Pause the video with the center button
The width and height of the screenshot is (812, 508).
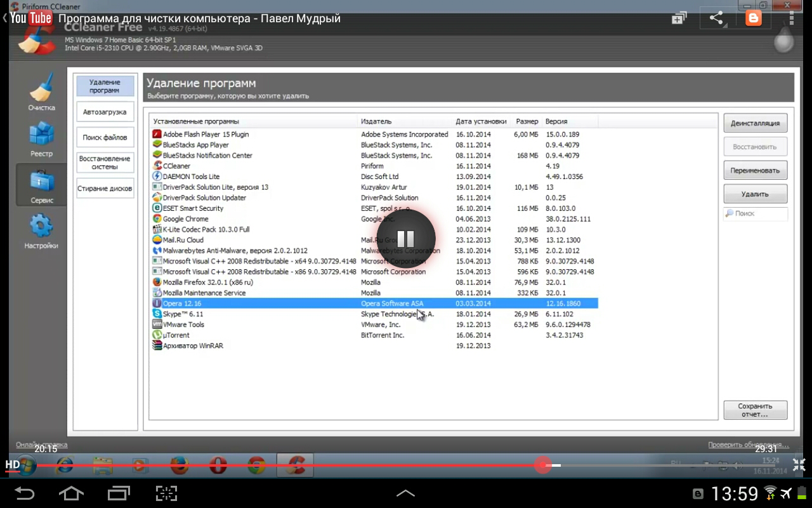pyautogui.click(x=406, y=239)
